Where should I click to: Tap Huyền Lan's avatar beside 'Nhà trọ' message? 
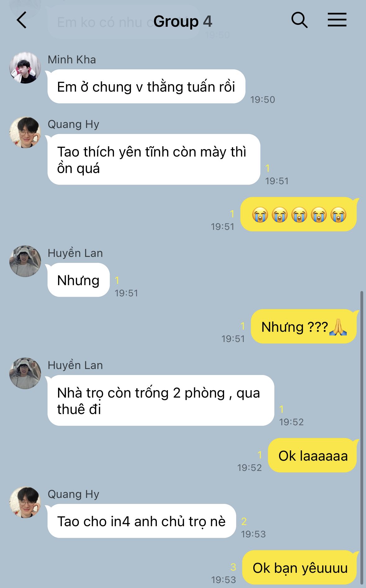coord(25,373)
